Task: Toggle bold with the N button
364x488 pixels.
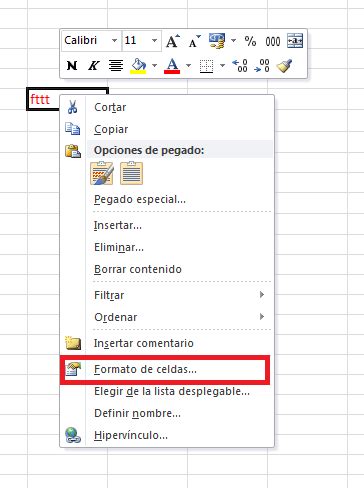Action: (x=72, y=66)
